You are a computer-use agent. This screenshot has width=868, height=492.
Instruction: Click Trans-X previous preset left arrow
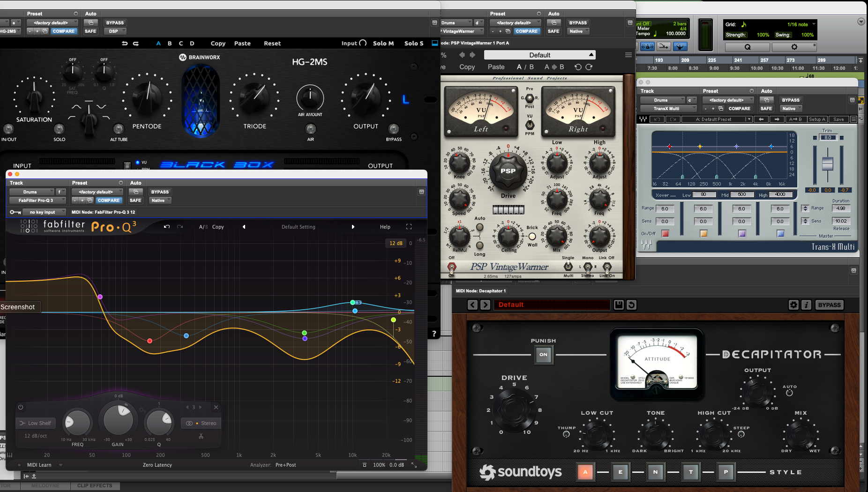point(761,119)
